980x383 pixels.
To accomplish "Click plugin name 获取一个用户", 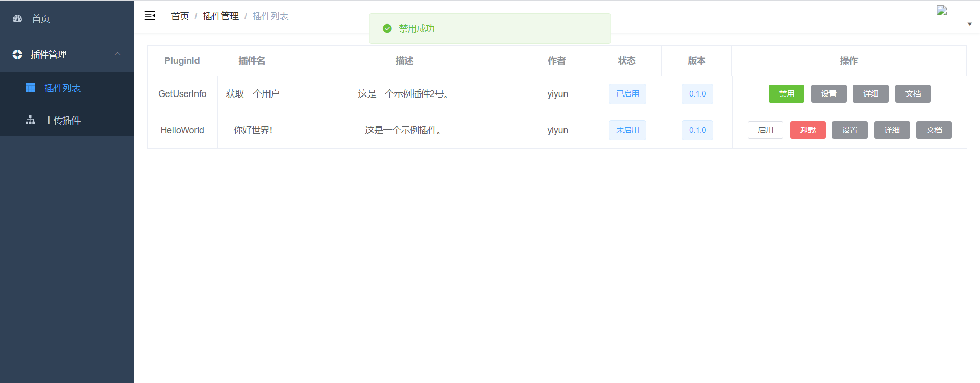I will click(253, 94).
